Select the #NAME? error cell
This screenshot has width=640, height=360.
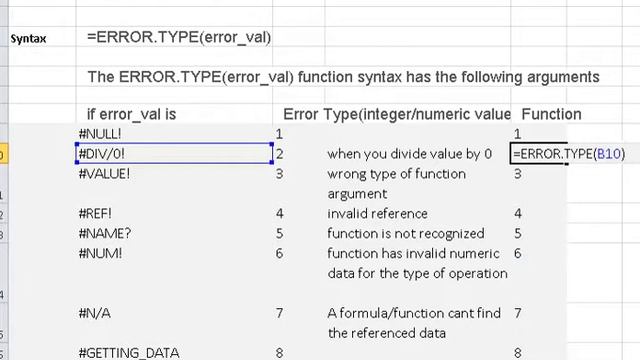coord(105,233)
